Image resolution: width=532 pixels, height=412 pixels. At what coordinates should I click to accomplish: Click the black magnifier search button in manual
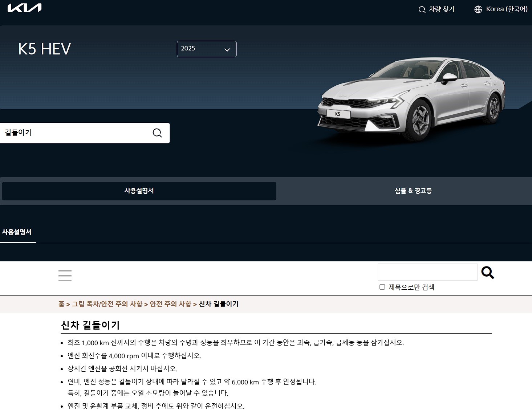click(x=488, y=272)
